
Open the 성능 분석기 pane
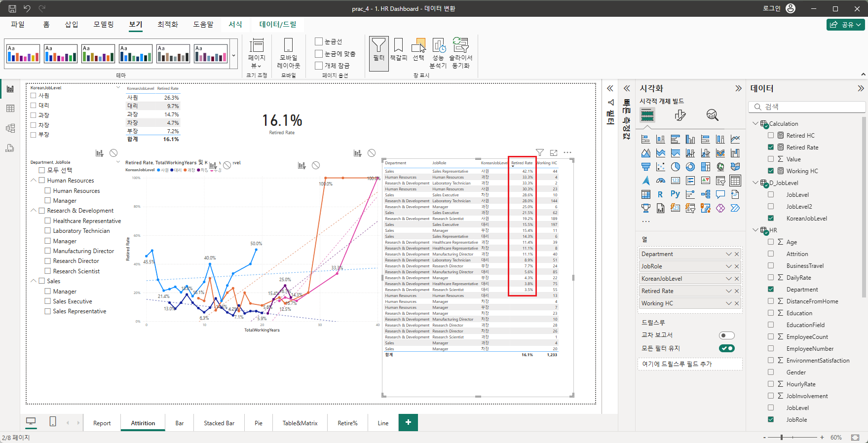click(x=438, y=53)
